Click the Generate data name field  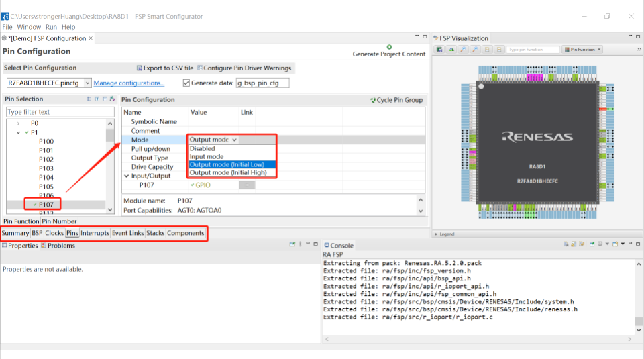[x=262, y=83]
